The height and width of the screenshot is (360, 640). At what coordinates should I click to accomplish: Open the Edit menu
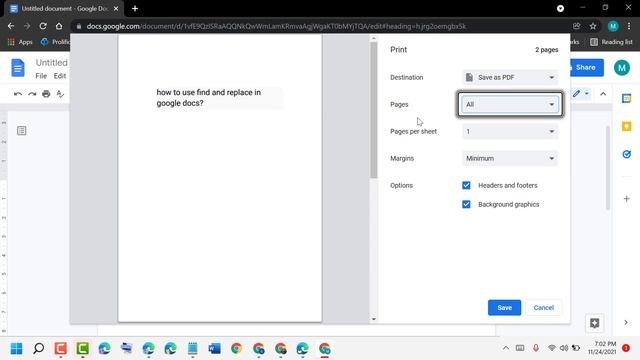tap(60, 76)
